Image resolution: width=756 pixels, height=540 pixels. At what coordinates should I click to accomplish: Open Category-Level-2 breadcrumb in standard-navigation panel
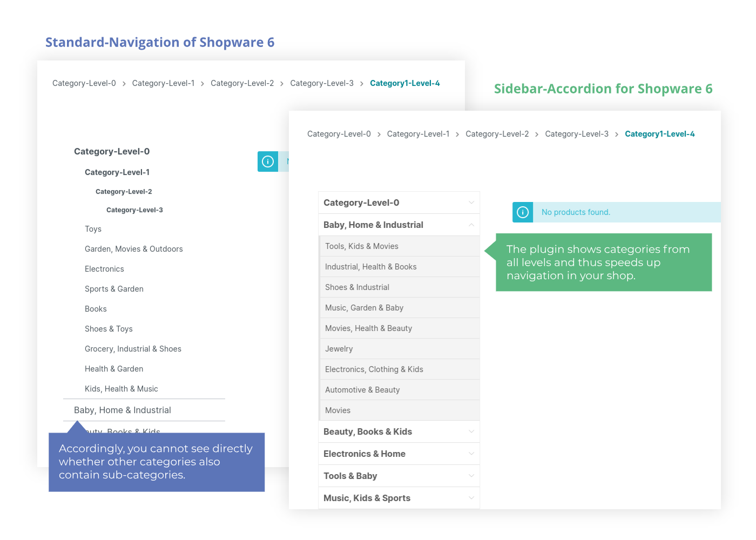[242, 83]
